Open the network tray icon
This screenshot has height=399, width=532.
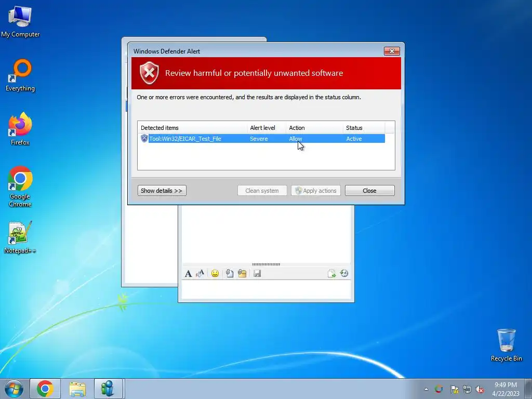pyautogui.click(x=467, y=389)
